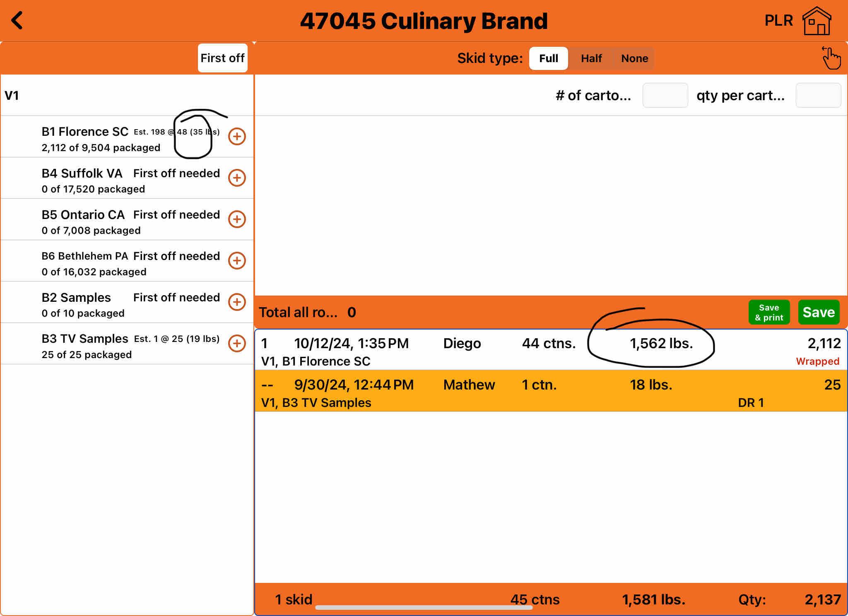Viewport: 848px width, 616px height.
Task: Click the qty per carton field
Action: 818,95
